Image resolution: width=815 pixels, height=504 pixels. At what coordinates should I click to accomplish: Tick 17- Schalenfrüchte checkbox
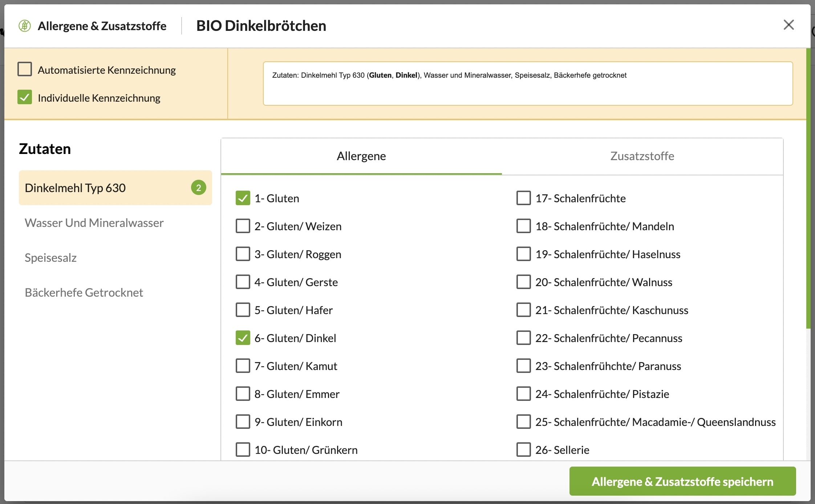click(x=523, y=198)
